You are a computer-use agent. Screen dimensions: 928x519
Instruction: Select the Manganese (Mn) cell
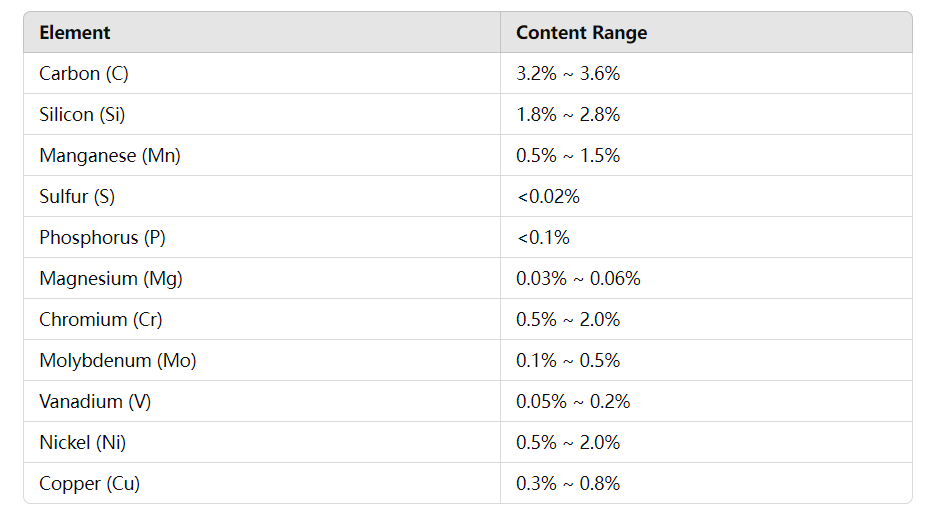coord(262,155)
